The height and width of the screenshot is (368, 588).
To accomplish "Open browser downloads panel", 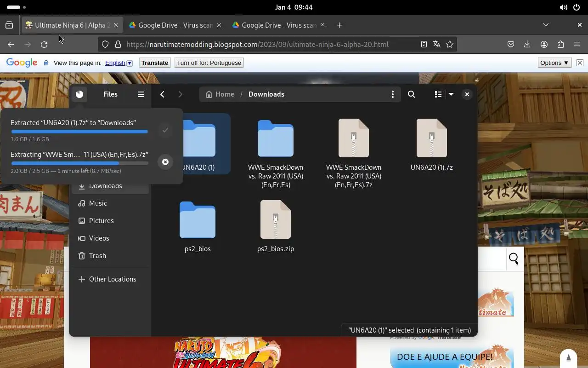I will point(527,44).
